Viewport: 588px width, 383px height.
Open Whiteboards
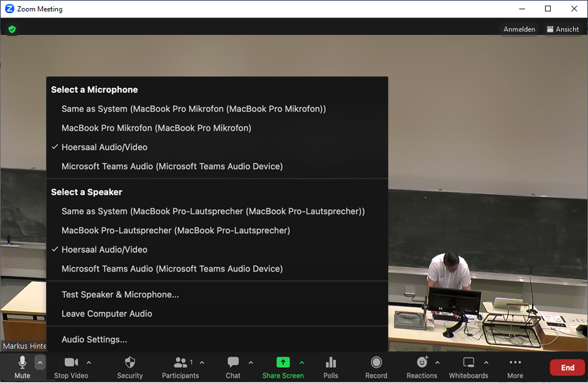[469, 367]
